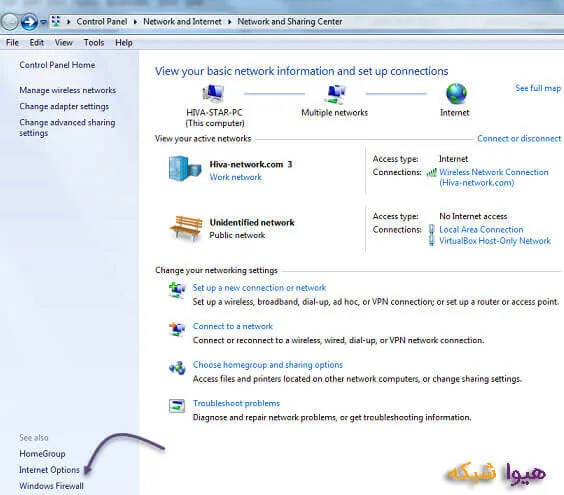Open the File menu

pos(12,43)
